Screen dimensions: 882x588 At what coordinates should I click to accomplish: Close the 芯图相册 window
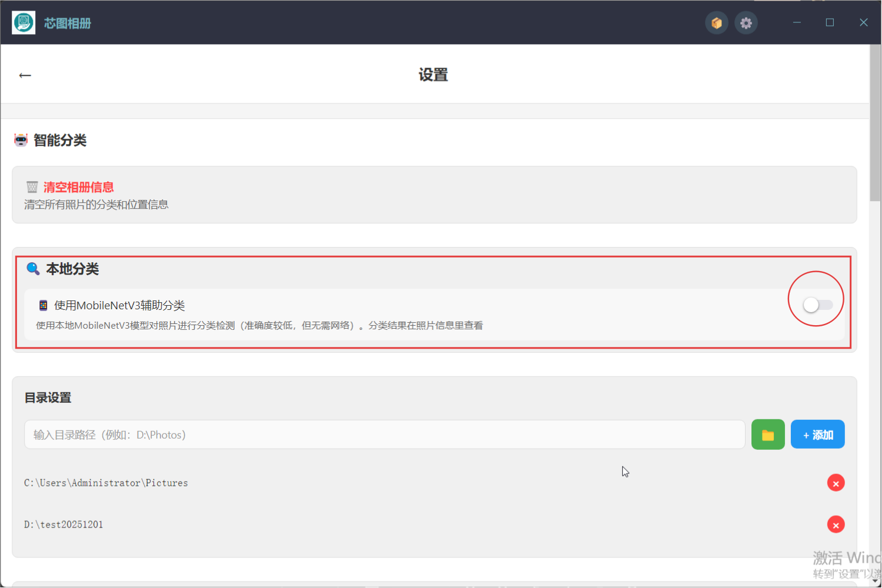(863, 22)
